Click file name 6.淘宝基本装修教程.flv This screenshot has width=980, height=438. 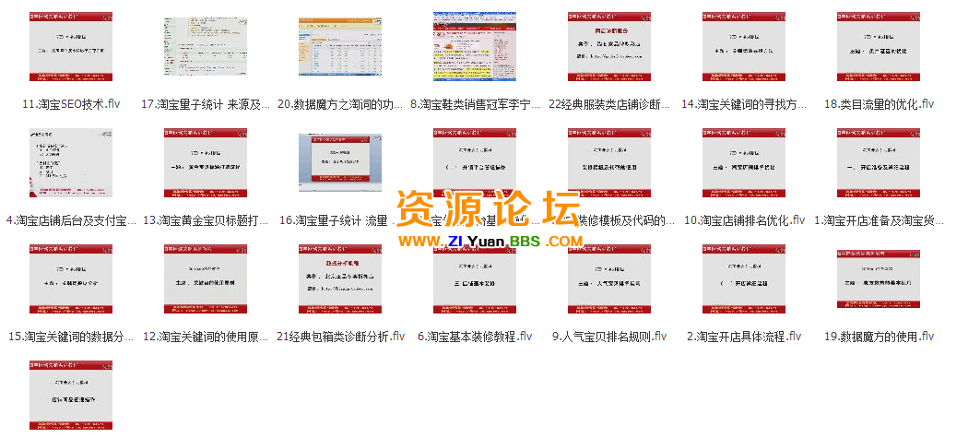click(x=475, y=337)
